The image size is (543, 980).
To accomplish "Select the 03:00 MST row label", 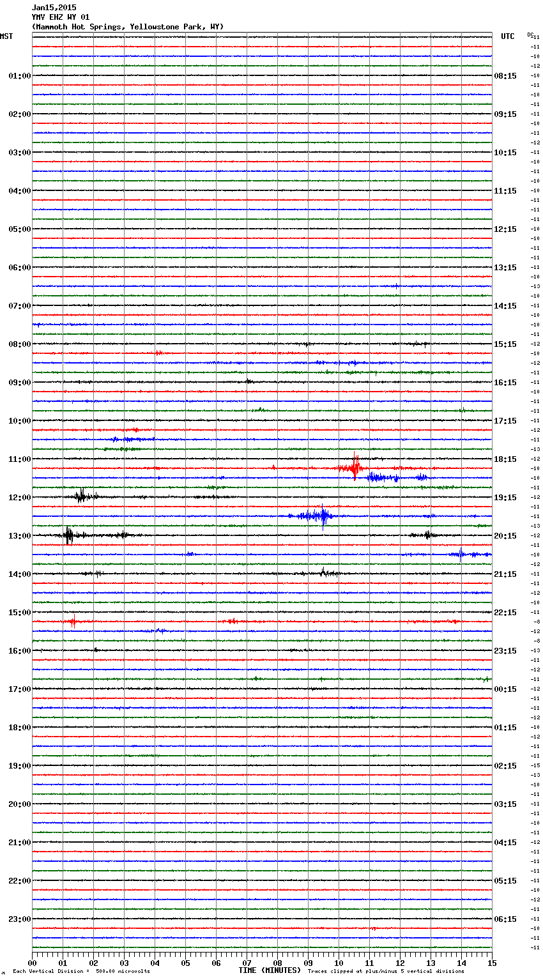I will [20, 153].
